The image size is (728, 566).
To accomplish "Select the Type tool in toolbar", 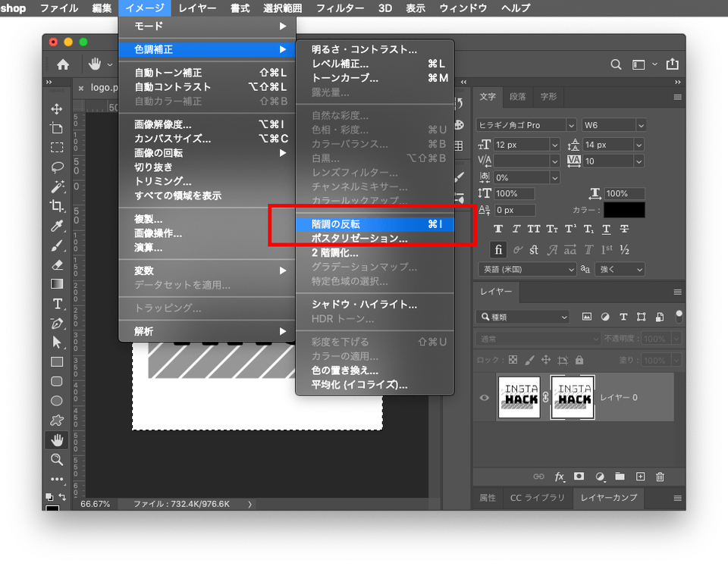I will click(57, 304).
